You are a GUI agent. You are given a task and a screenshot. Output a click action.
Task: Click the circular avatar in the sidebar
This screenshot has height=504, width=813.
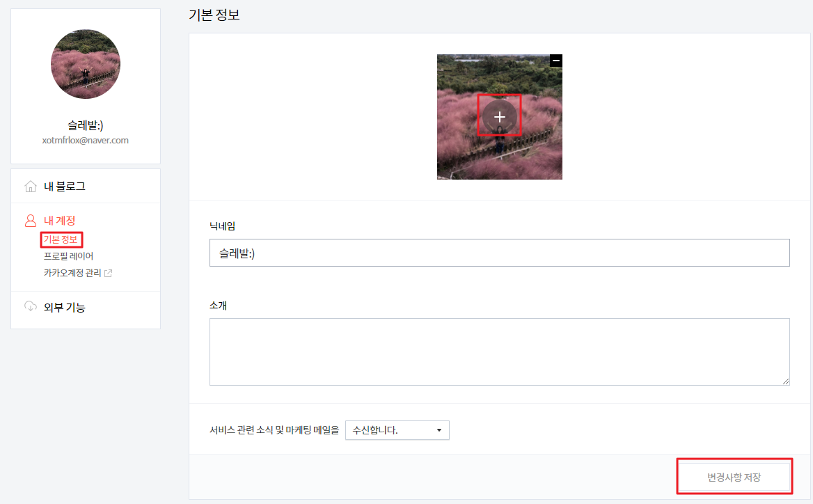tap(86, 64)
